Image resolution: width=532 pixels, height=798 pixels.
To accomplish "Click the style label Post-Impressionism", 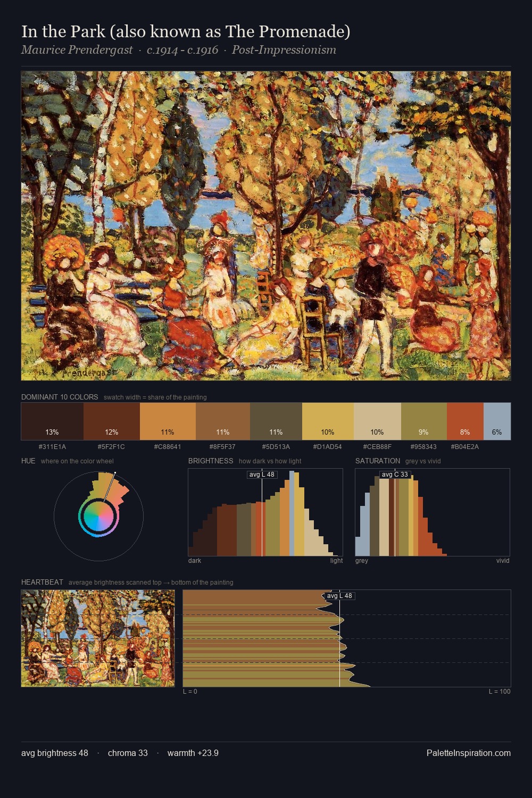I will pyautogui.click(x=284, y=50).
